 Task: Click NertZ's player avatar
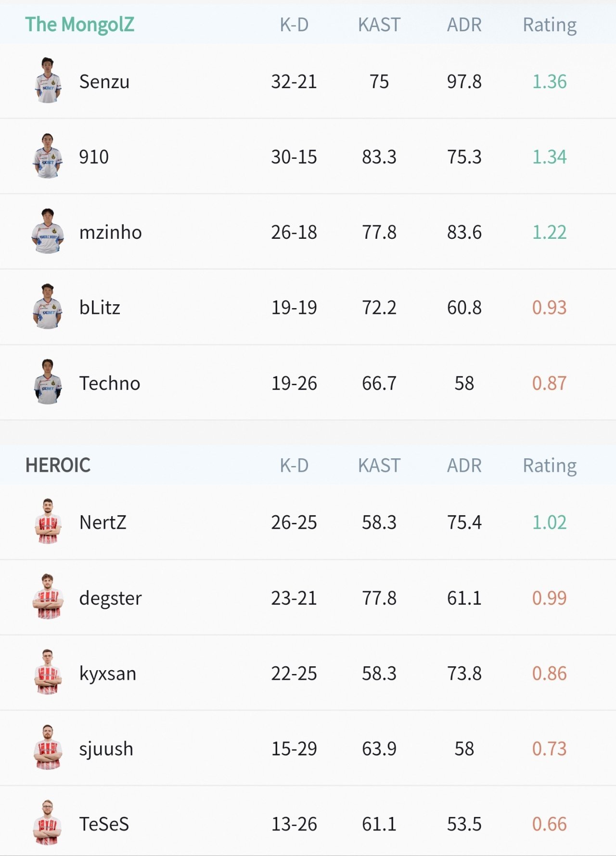pos(48,522)
